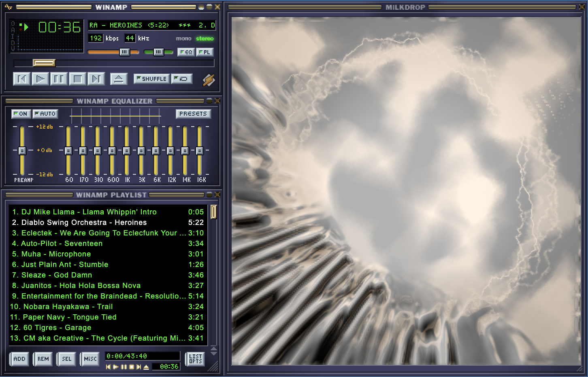
Task: Open the playlist MISC menu
Action: tap(90, 359)
